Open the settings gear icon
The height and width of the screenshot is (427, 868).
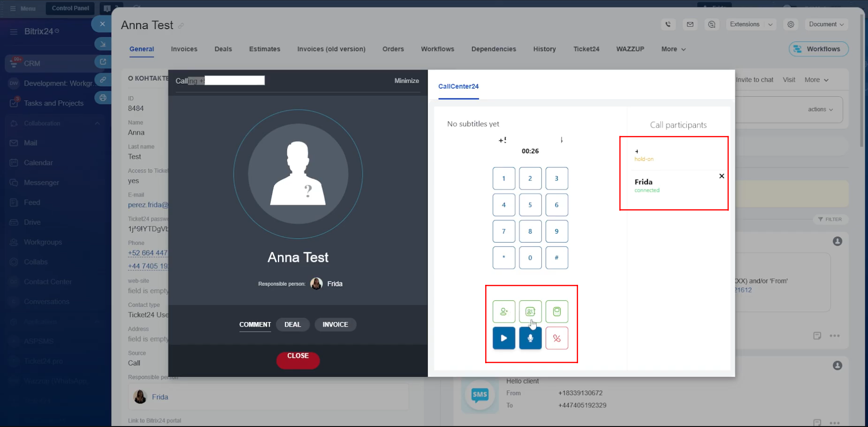point(791,24)
